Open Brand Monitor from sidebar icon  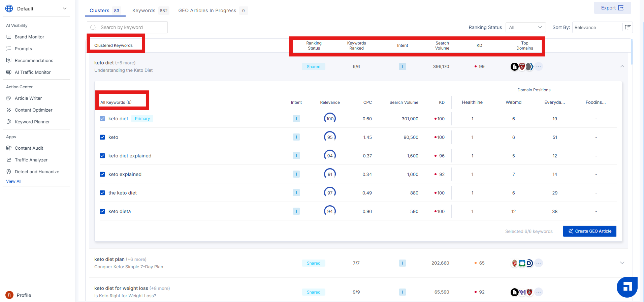9,37
